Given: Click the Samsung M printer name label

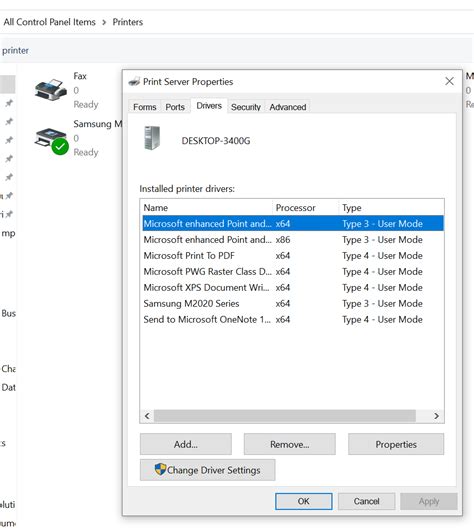Looking at the screenshot, I should click(x=97, y=124).
